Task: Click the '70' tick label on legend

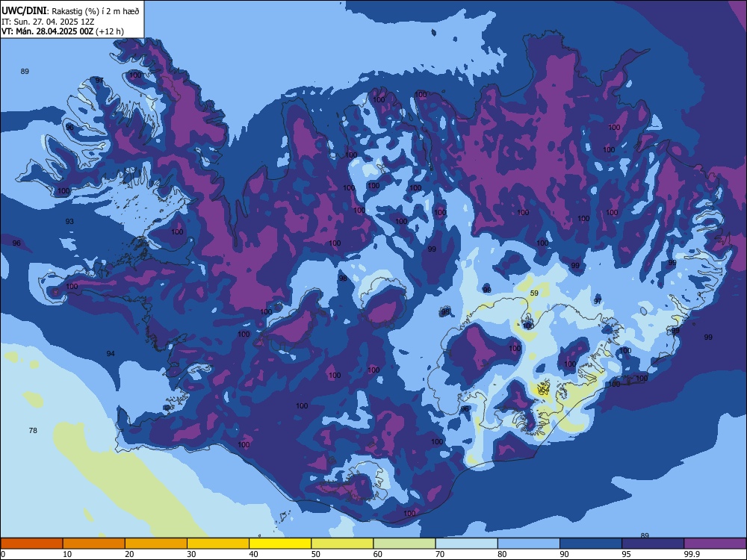Action: (440, 554)
